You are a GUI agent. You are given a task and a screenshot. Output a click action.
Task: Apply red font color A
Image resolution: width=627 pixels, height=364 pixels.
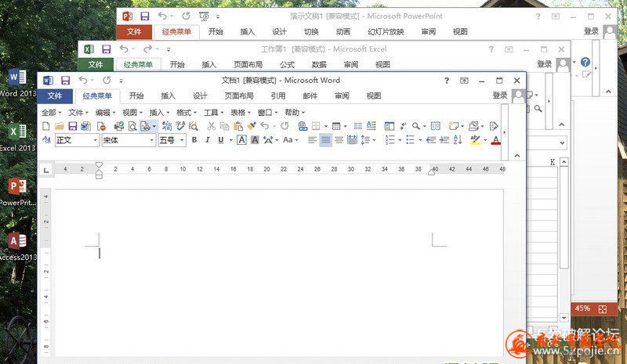tap(496, 140)
